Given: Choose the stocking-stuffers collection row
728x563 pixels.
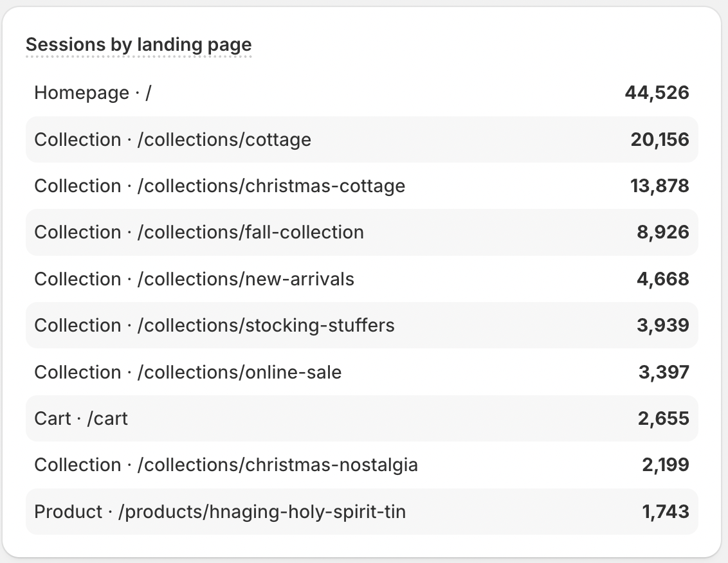Looking at the screenshot, I should coord(214,325).
